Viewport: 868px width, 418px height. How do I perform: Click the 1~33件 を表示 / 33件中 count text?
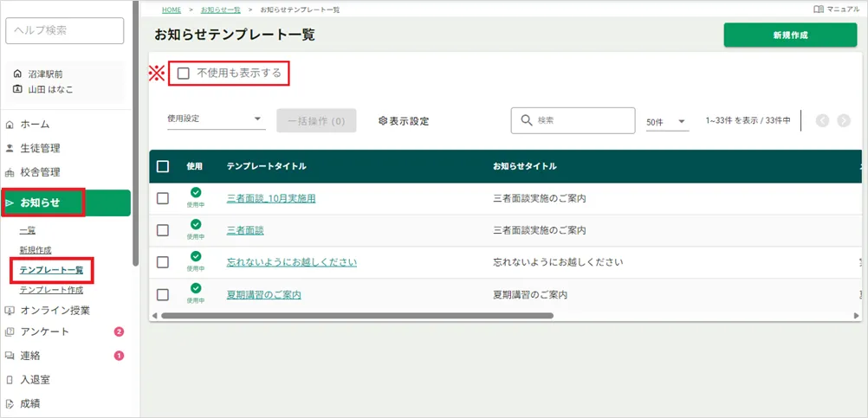[x=748, y=120]
